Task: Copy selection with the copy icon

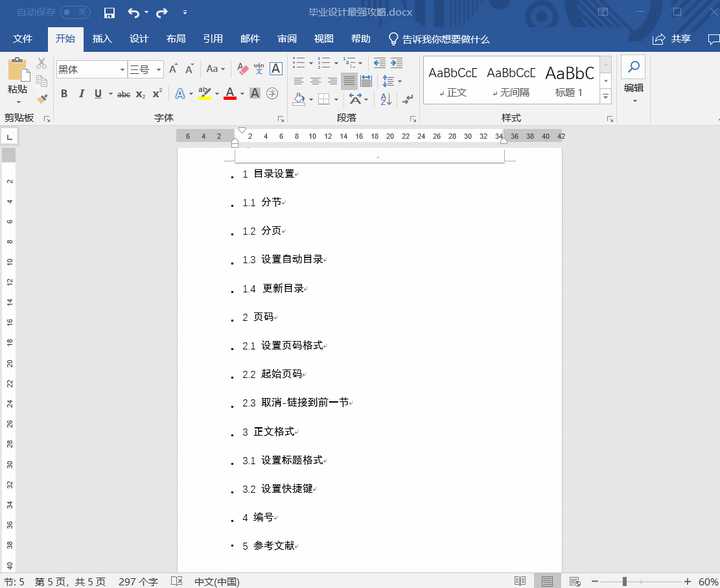Action: coord(41,81)
